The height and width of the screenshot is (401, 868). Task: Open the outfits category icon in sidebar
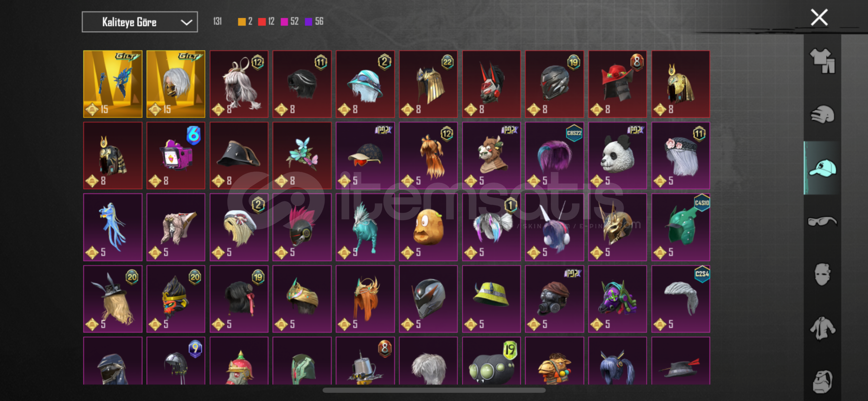[822, 61]
